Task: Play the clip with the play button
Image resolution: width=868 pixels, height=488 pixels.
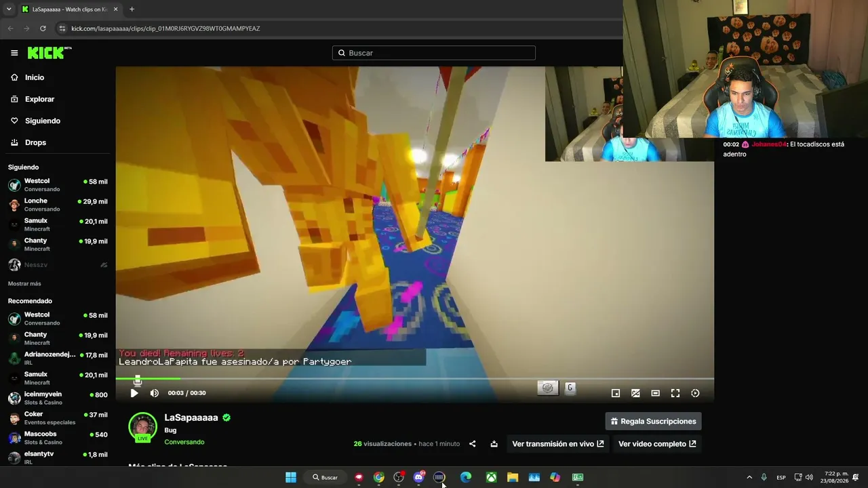Action: [134, 393]
